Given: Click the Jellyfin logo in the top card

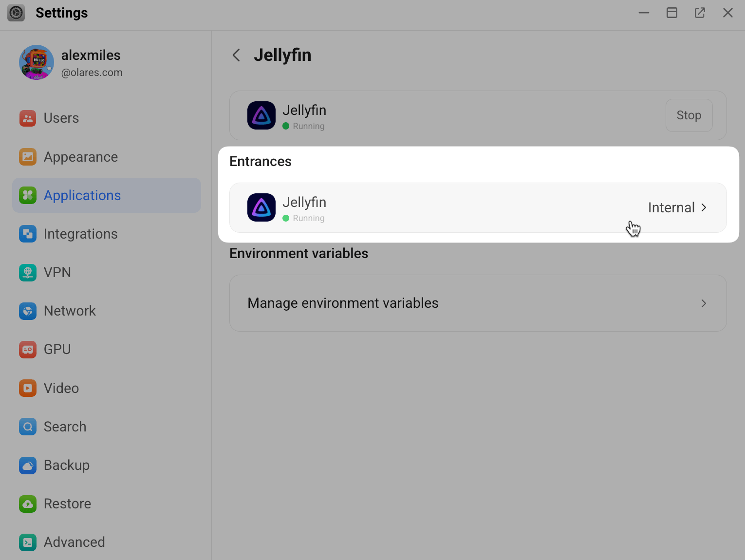Looking at the screenshot, I should (261, 115).
